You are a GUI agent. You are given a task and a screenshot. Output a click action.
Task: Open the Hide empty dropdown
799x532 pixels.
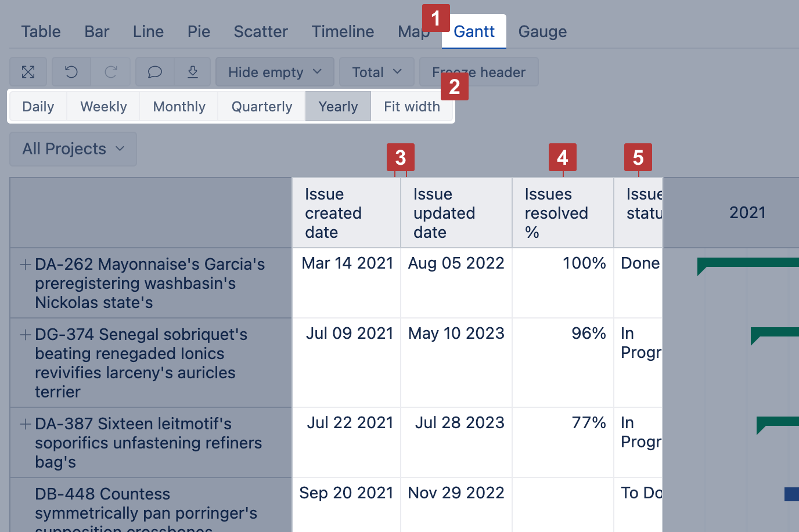(x=275, y=72)
